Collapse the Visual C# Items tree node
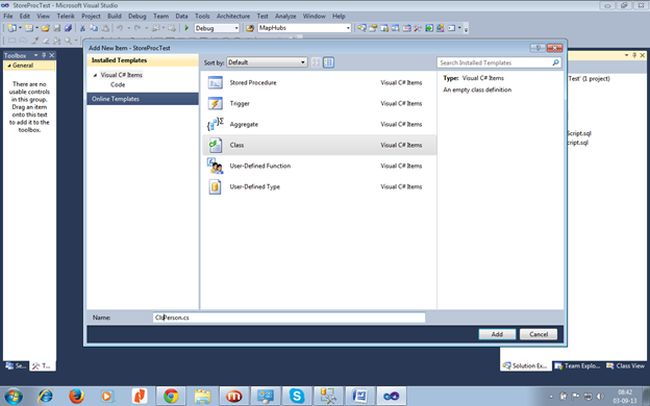 tap(95, 75)
